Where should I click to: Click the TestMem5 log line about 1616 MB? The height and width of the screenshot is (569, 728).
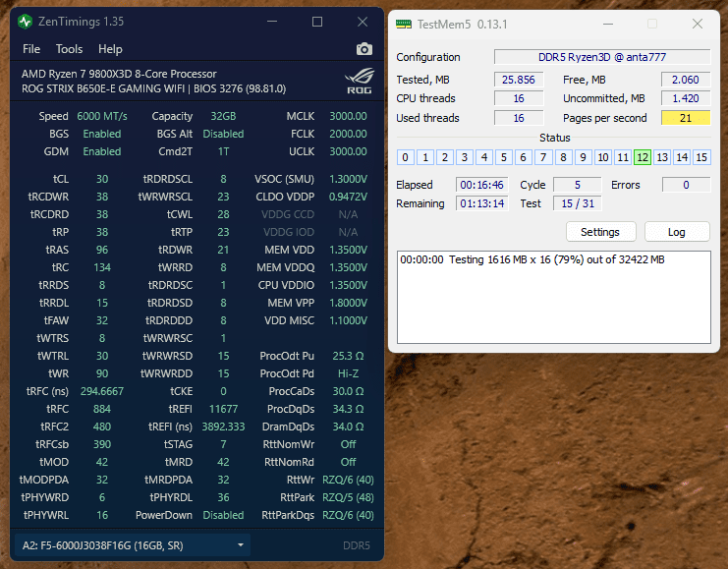[532, 259]
